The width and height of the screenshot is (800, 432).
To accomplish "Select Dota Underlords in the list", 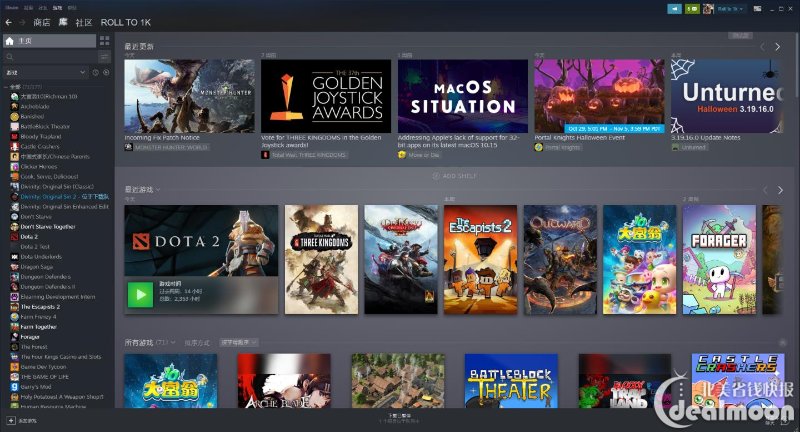I will pos(41,257).
